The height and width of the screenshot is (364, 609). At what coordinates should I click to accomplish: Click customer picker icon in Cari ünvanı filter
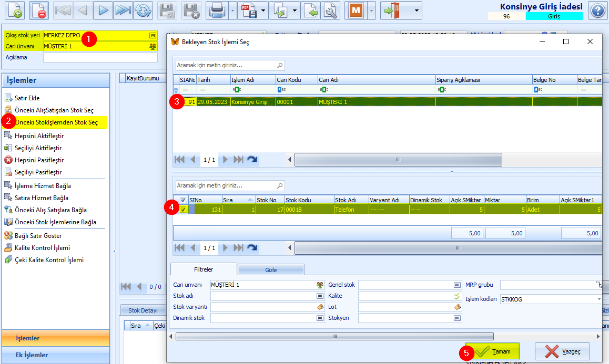(x=320, y=285)
